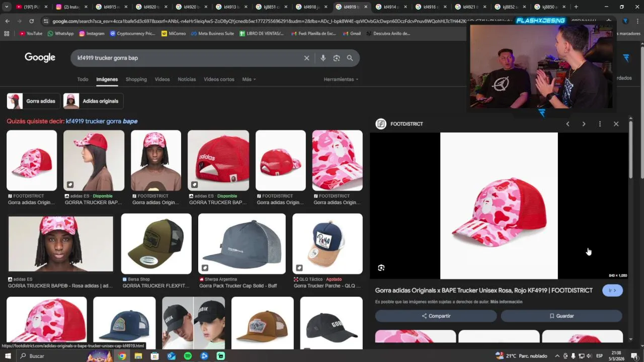This screenshot has height=362, width=644.
Task: Select the Imágenes tab
Action: 107,79
